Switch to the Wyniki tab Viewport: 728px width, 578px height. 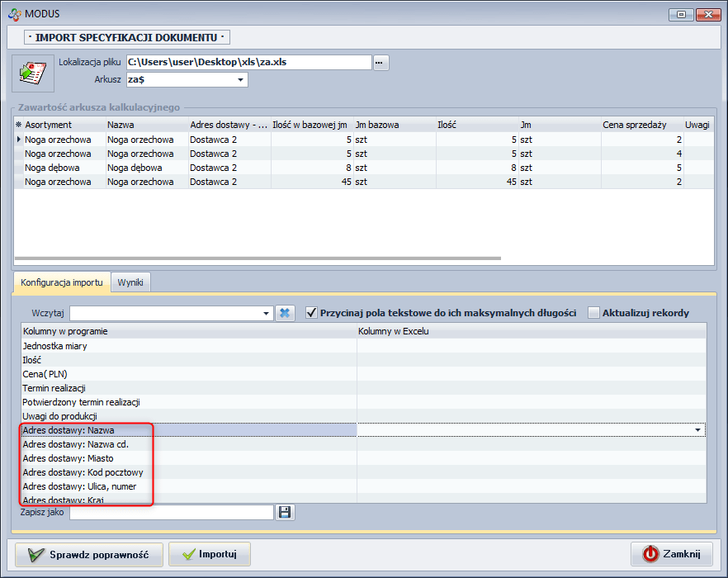[130, 282]
